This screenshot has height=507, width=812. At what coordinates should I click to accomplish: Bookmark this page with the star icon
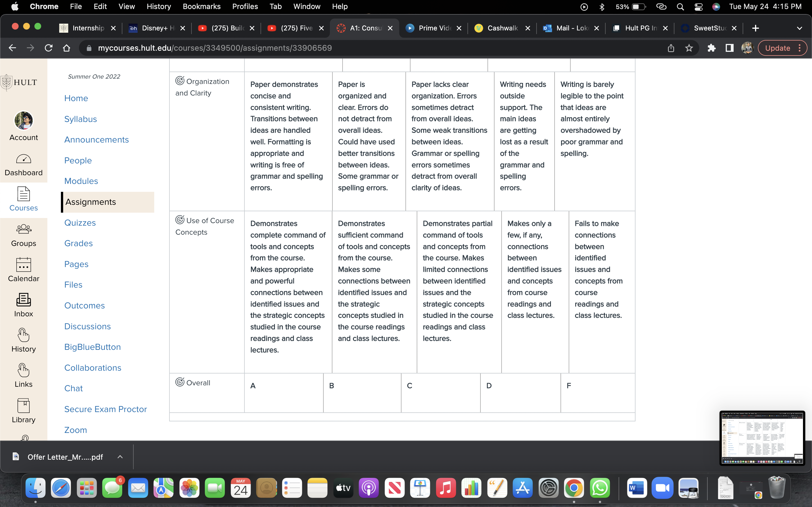coord(689,48)
